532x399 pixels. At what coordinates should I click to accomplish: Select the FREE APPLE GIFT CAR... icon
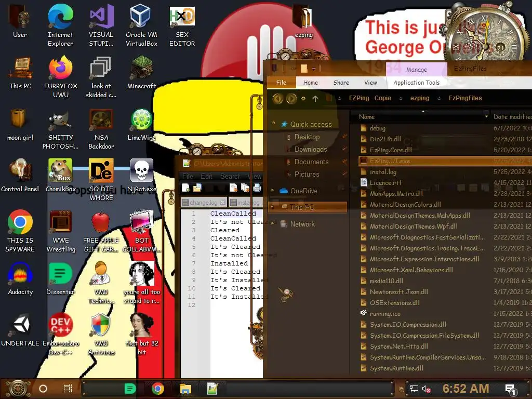click(x=101, y=231)
